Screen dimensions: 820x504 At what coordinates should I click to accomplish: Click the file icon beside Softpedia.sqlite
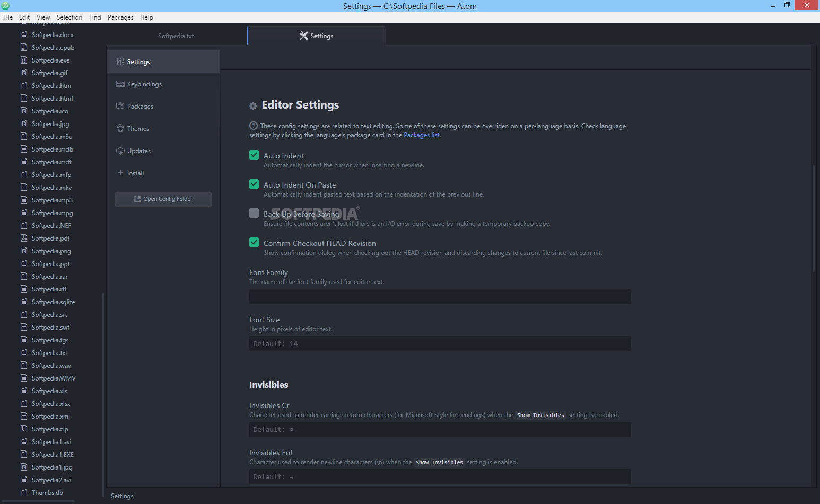[x=24, y=302]
